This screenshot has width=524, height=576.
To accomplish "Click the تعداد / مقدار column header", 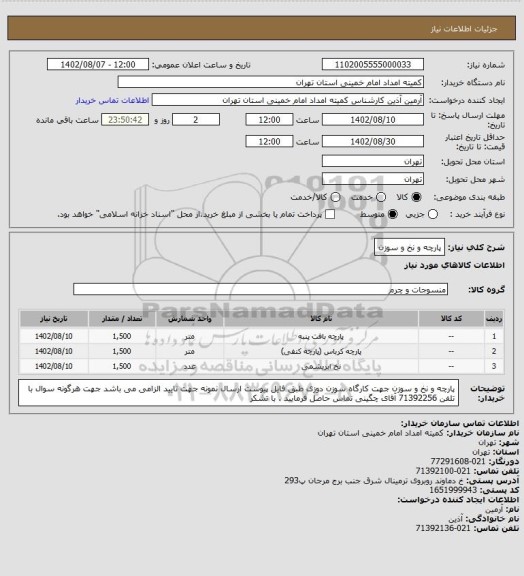I will tap(122, 318).
